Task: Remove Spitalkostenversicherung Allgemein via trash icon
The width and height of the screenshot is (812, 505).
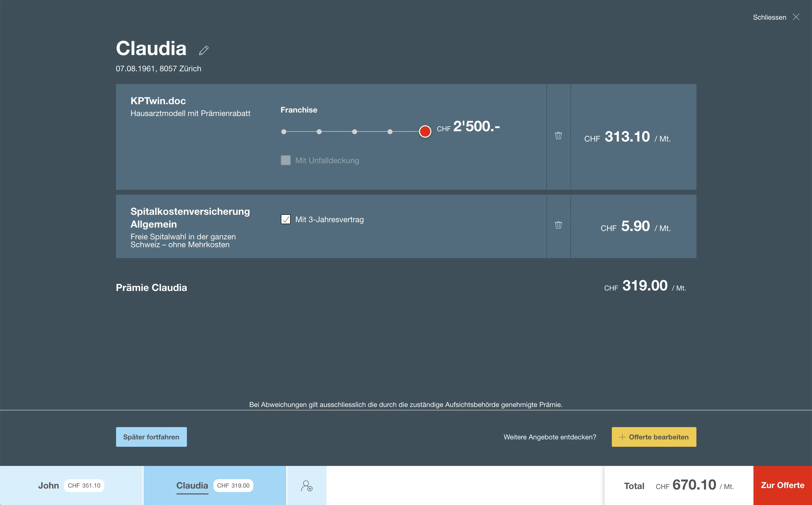Action: coord(558,225)
